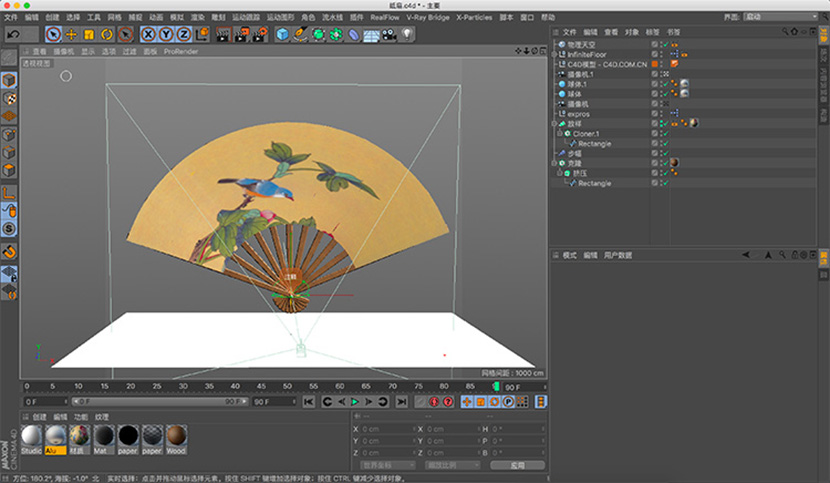Open the X-Particles menu
The image size is (830, 483).
click(x=474, y=17)
